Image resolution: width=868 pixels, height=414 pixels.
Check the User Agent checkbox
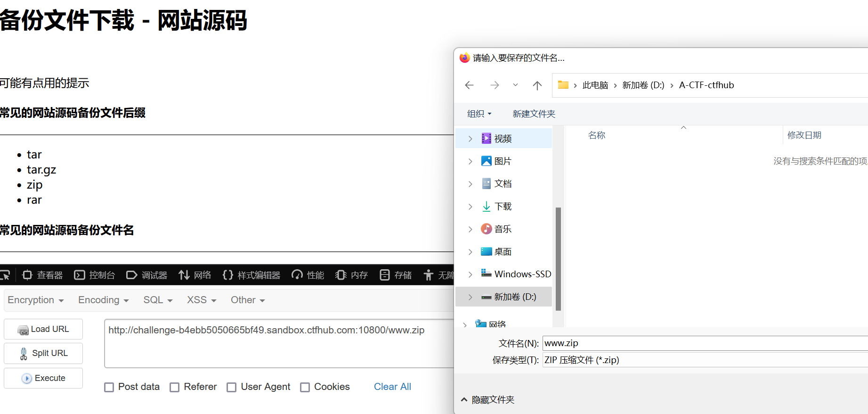coord(231,387)
